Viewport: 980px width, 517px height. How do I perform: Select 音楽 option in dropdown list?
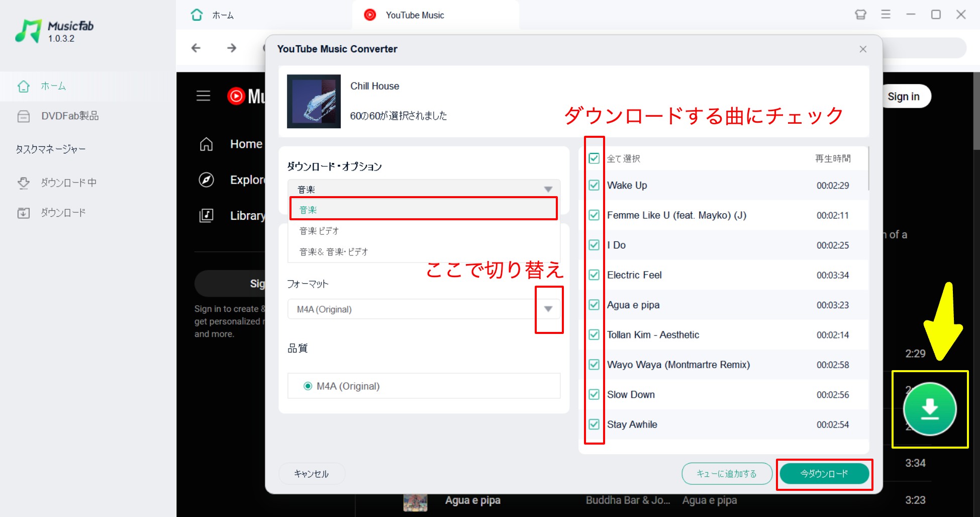point(423,209)
